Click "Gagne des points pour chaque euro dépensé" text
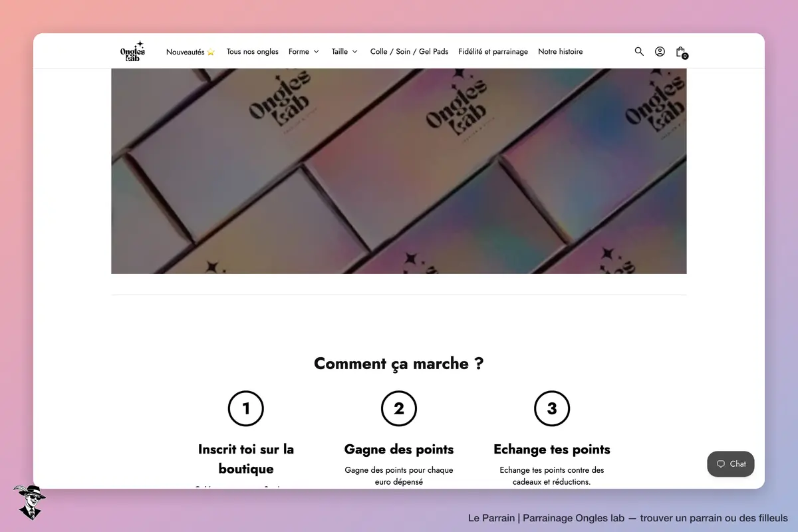This screenshot has width=798, height=532. (399, 476)
